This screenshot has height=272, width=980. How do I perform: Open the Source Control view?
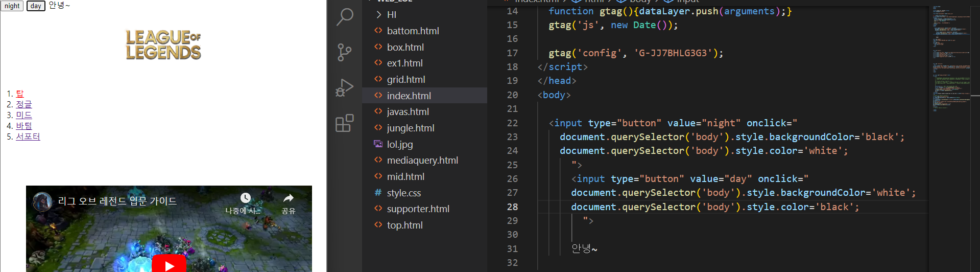coord(345,52)
